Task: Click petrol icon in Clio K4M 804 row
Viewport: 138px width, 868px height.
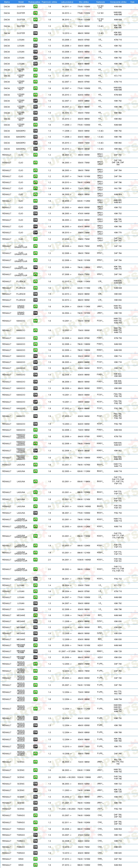Action: [x=35, y=194]
